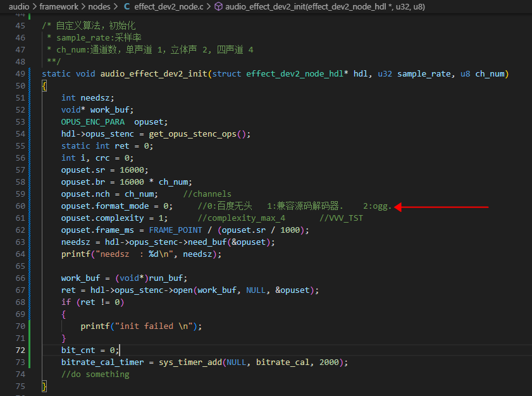The height and width of the screenshot is (396, 532).
Task: Select line number 60 in the gutter
Action: click(20, 206)
